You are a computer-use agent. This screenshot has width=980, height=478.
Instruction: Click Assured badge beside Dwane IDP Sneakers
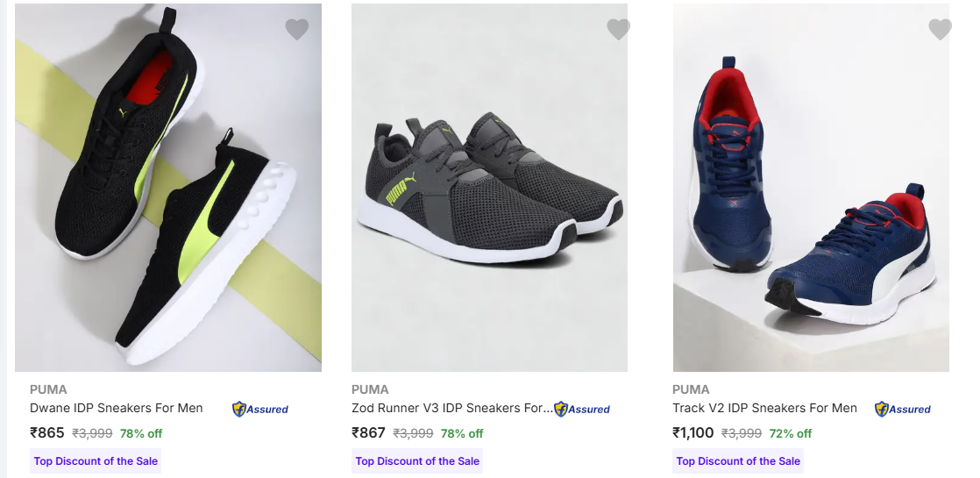click(260, 409)
